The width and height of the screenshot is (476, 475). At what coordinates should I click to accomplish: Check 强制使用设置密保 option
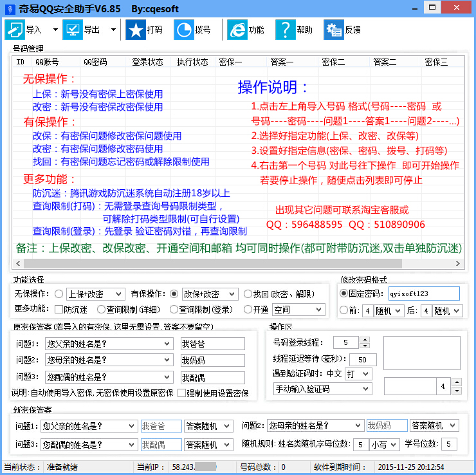click(x=181, y=393)
